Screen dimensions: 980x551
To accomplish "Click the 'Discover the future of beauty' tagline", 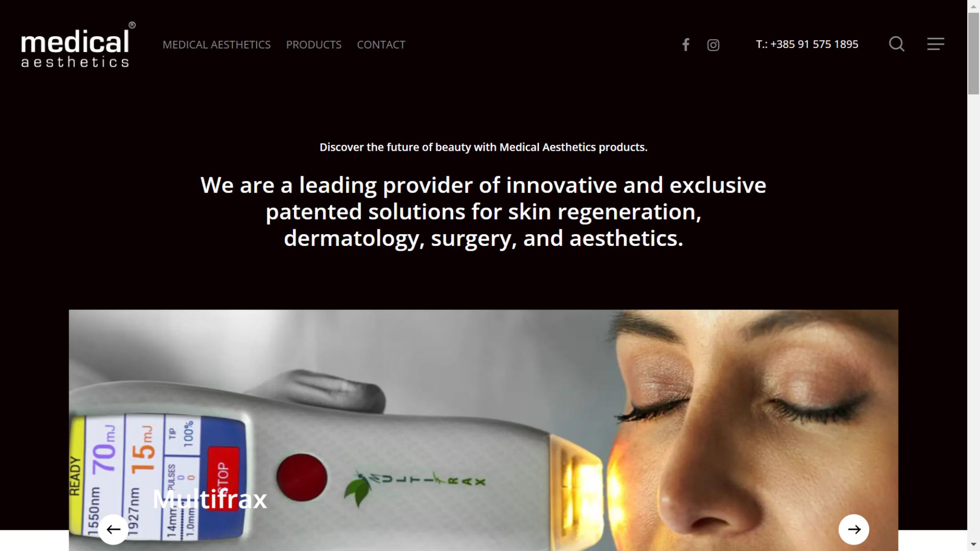I will [x=483, y=147].
